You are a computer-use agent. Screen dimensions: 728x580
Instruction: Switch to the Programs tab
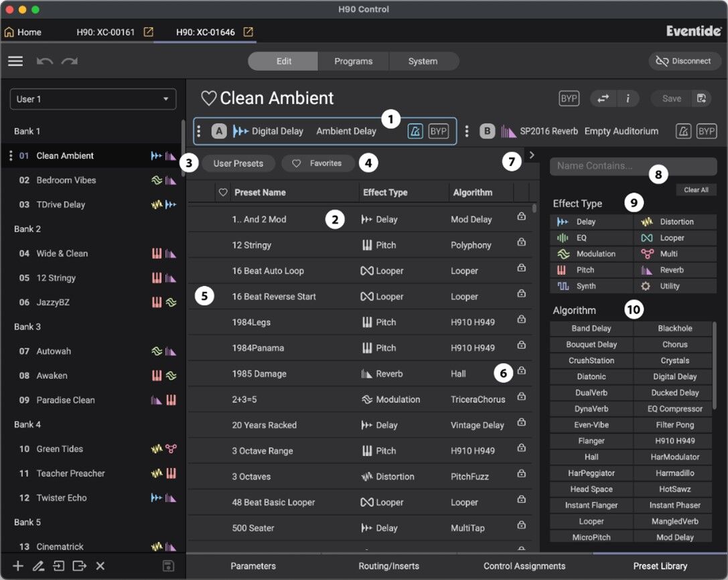click(354, 62)
